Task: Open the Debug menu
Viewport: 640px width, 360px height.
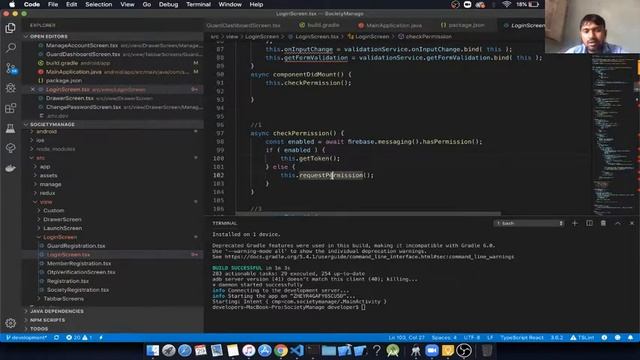Action: (x=168, y=4)
